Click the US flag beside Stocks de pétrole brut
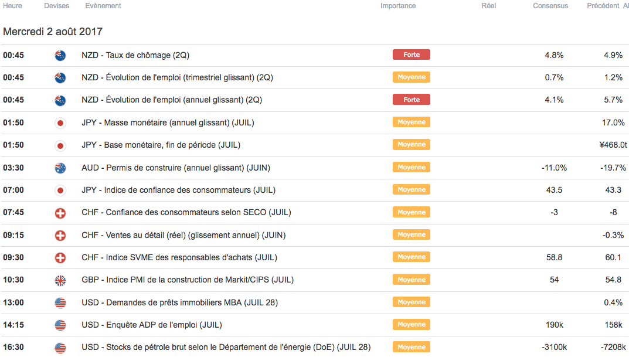Viewport: 629px width, 364px height. coord(60,348)
